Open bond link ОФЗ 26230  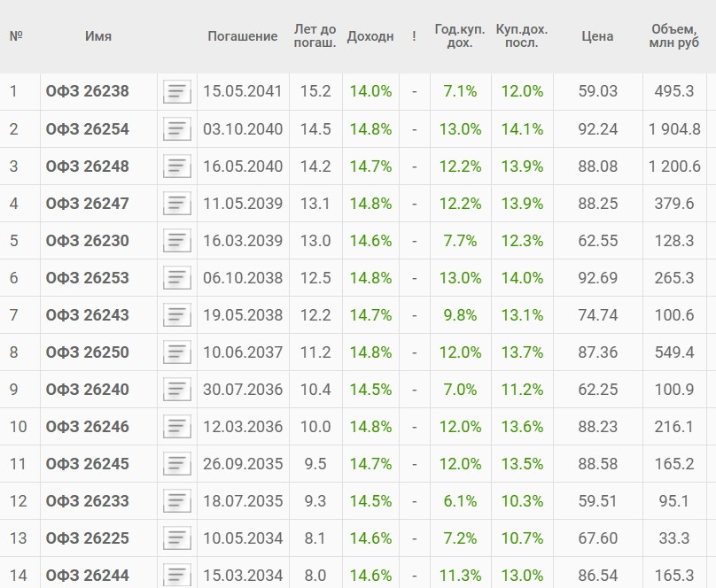click(x=87, y=240)
